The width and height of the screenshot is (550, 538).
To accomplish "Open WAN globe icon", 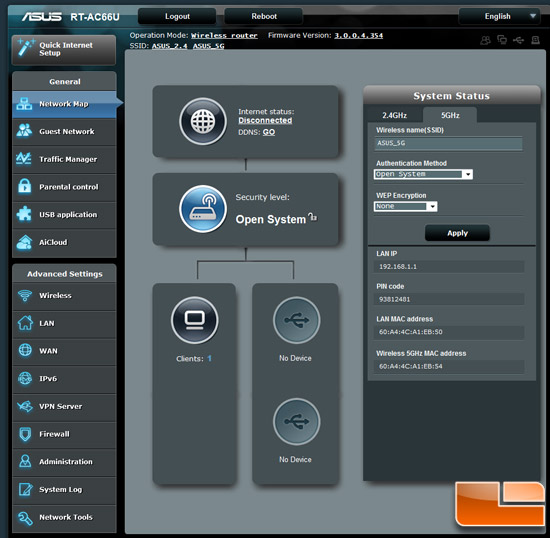I will coord(25,350).
